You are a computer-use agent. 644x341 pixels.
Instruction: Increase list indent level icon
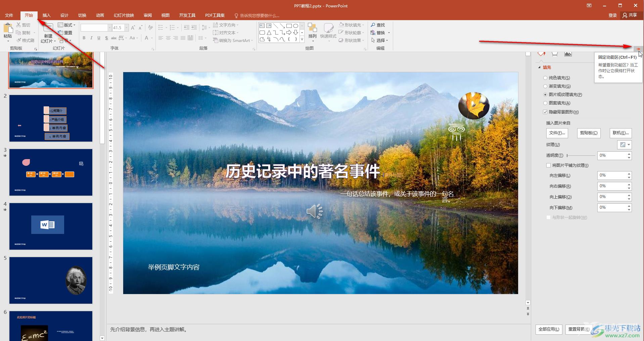[194, 28]
